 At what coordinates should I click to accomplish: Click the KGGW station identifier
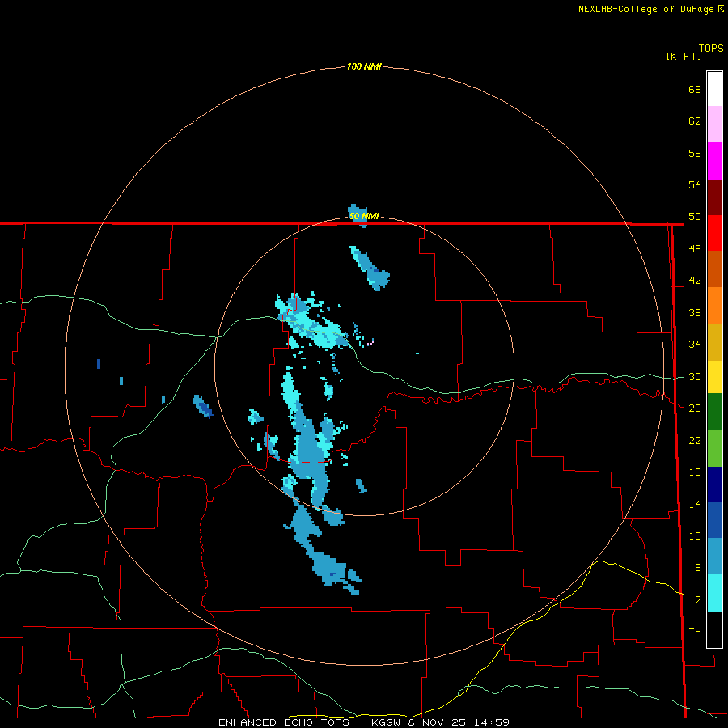click(387, 722)
